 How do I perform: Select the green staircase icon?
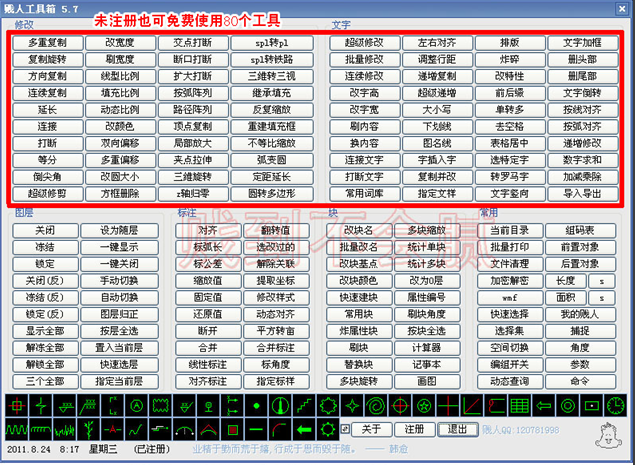(x=304, y=405)
